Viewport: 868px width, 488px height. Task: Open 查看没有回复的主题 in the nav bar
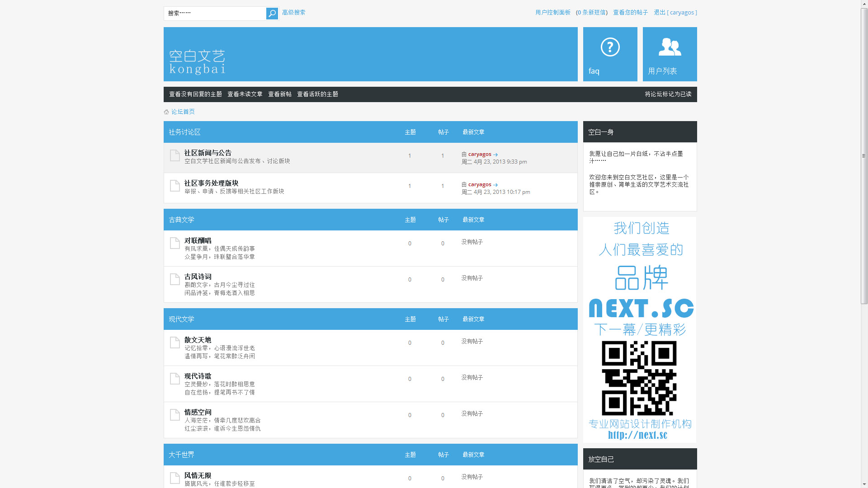[195, 94]
